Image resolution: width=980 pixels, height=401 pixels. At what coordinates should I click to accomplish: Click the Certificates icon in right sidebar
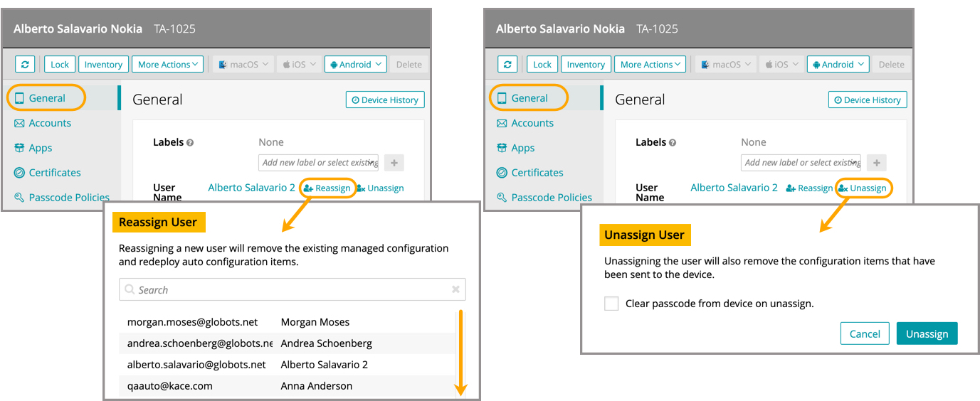(x=502, y=173)
